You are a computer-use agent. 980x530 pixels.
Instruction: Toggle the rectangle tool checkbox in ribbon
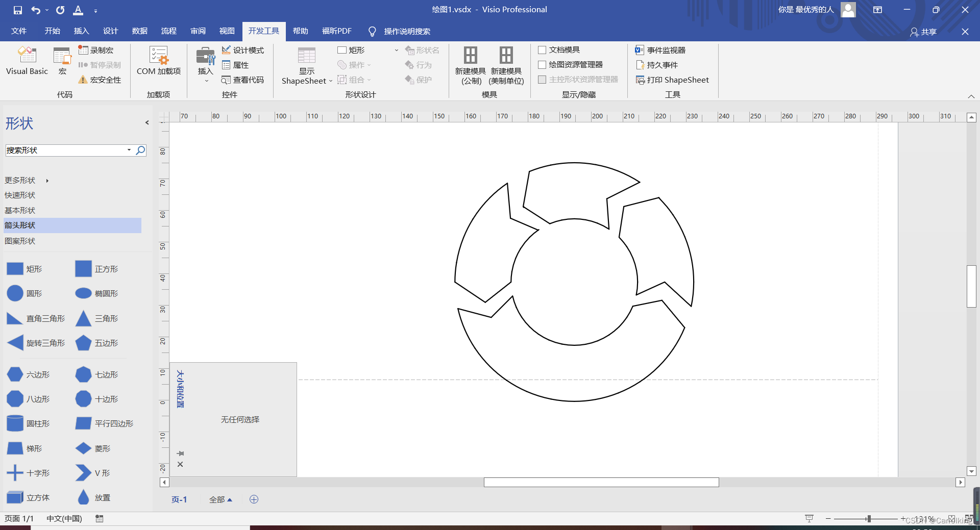click(x=342, y=50)
